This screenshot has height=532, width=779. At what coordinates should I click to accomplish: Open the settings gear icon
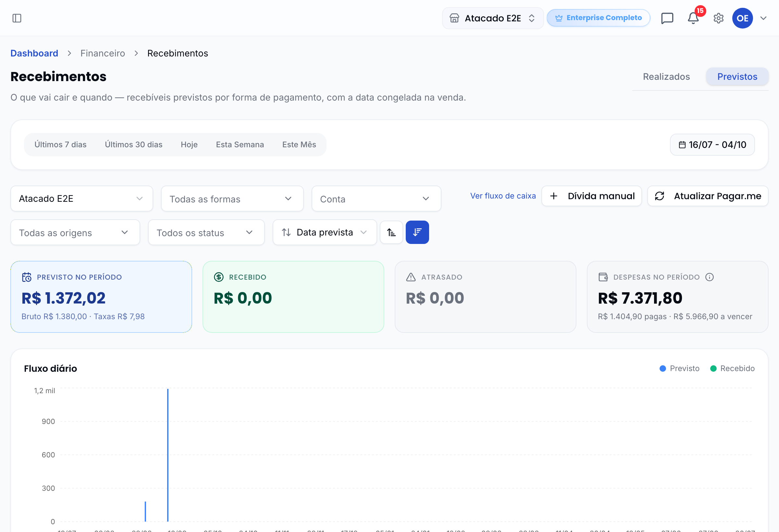click(x=718, y=18)
